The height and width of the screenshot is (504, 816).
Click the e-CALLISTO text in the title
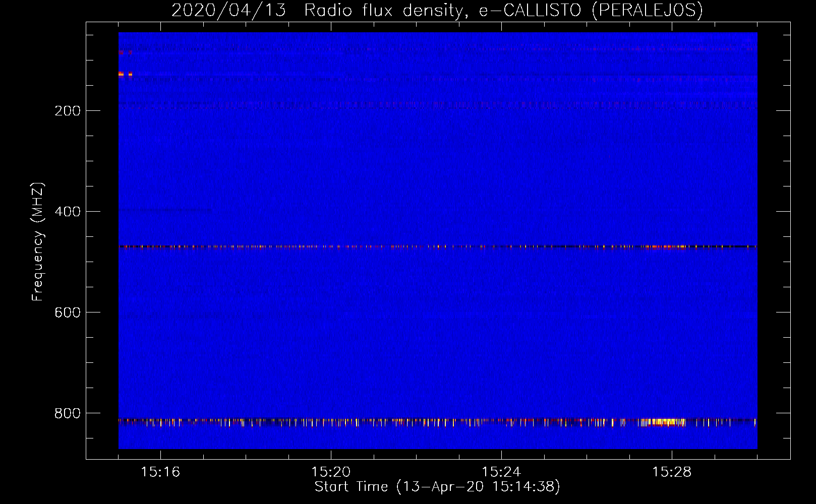point(530,11)
